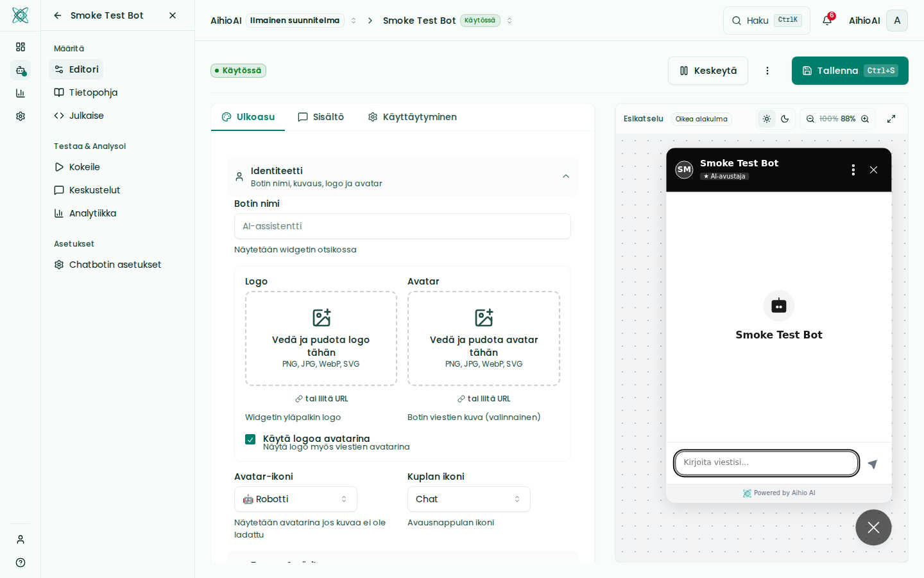924x578 pixels.
Task: Switch preview to dark mode
Action: point(785,119)
